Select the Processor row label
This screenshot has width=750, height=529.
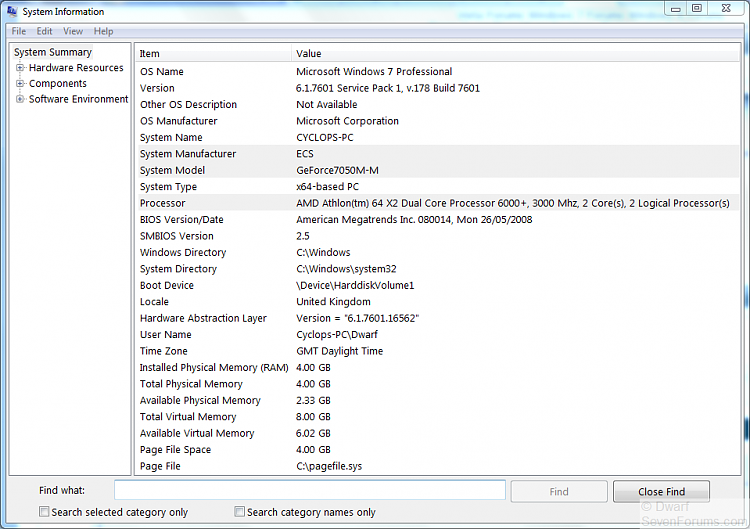(x=162, y=203)
